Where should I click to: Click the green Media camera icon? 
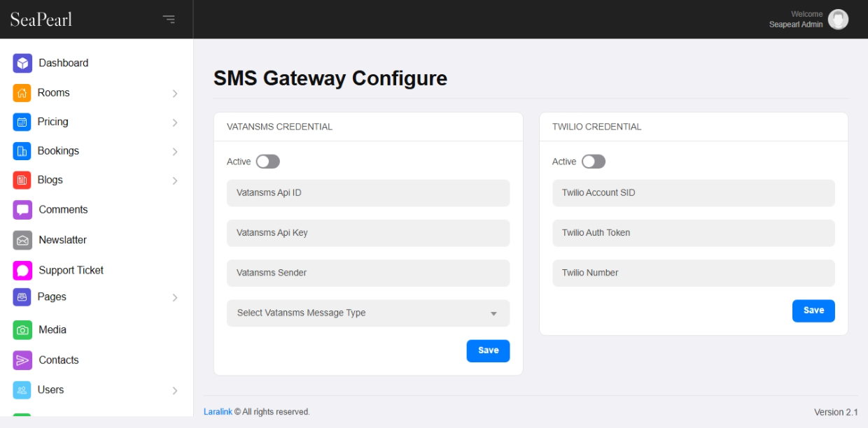coord(22,330)
